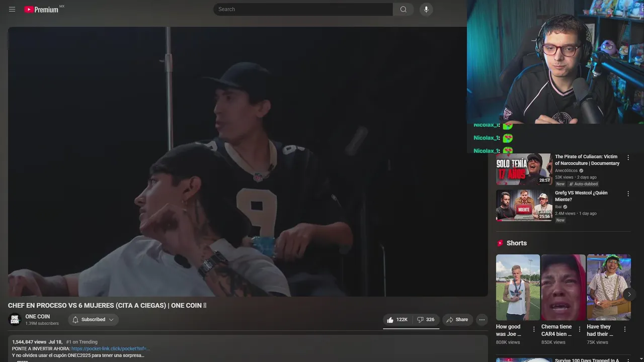644x362 pixels.
Task: Open Grefg VS Westcol thumbnail
Action: tap(524, 205)
